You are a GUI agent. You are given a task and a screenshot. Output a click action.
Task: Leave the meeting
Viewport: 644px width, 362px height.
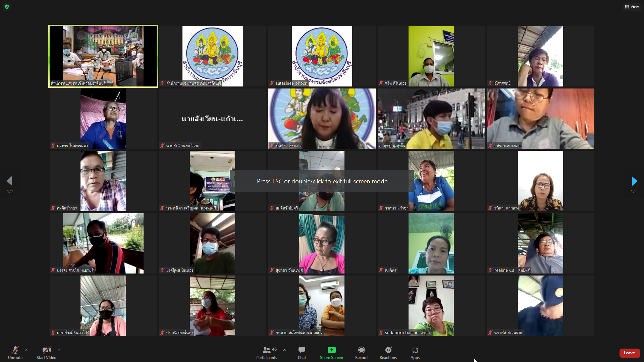tap(629, 353)
